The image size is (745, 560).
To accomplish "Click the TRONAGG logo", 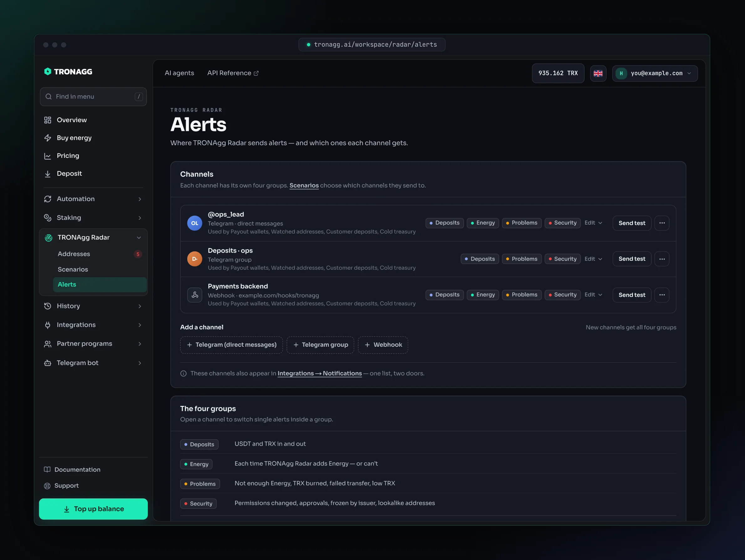I will (68, 71).
